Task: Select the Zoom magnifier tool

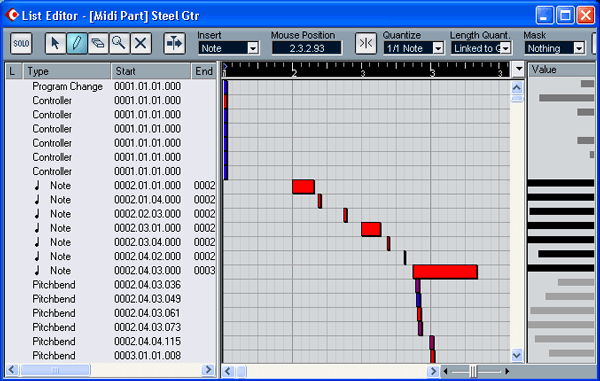Action: tap(119, 43)
